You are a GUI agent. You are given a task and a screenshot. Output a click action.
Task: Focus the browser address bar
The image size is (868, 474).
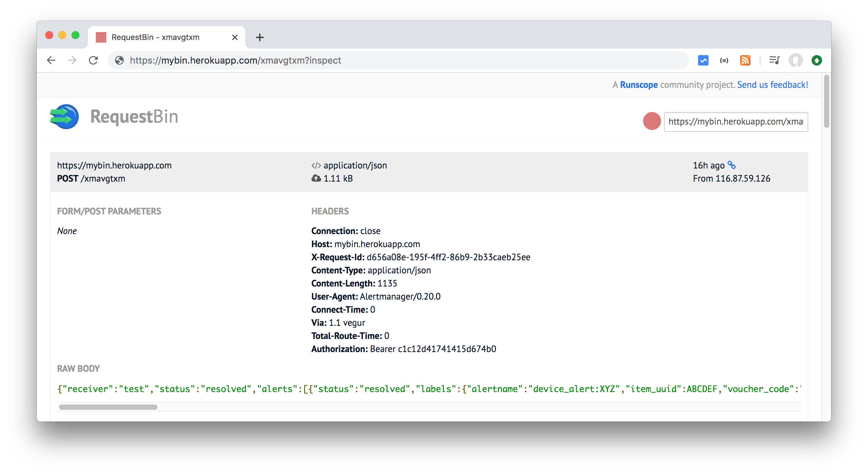pyautogui.click(x=398, y=61)
